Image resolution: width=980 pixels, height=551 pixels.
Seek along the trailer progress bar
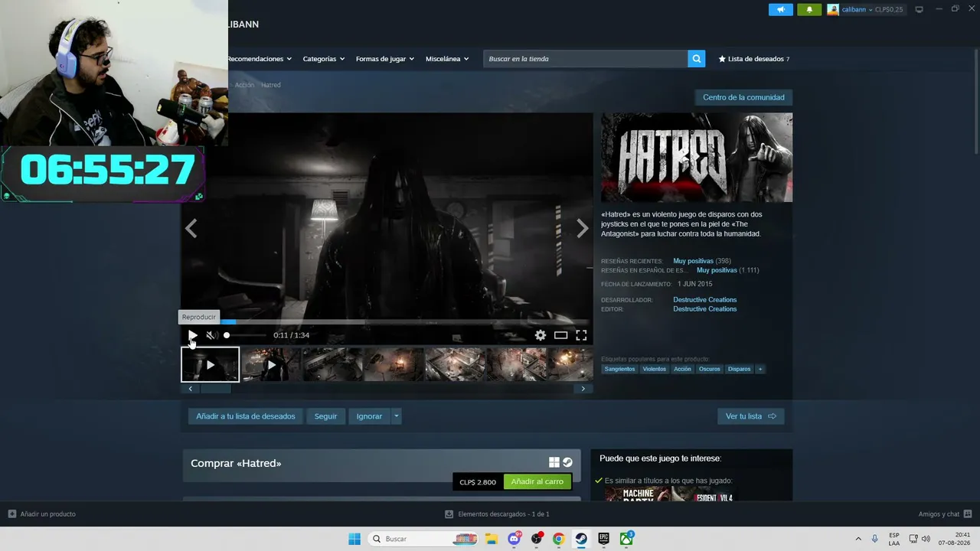click(387, 321)
